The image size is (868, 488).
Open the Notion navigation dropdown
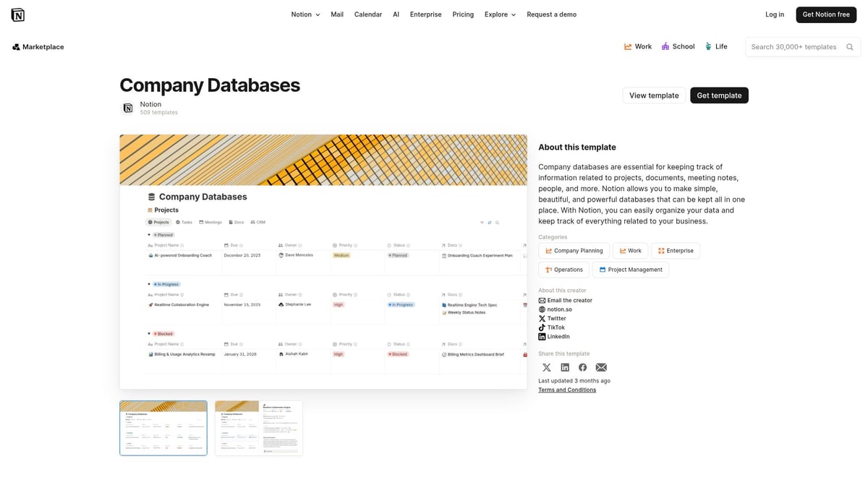(x=304, y=14)
